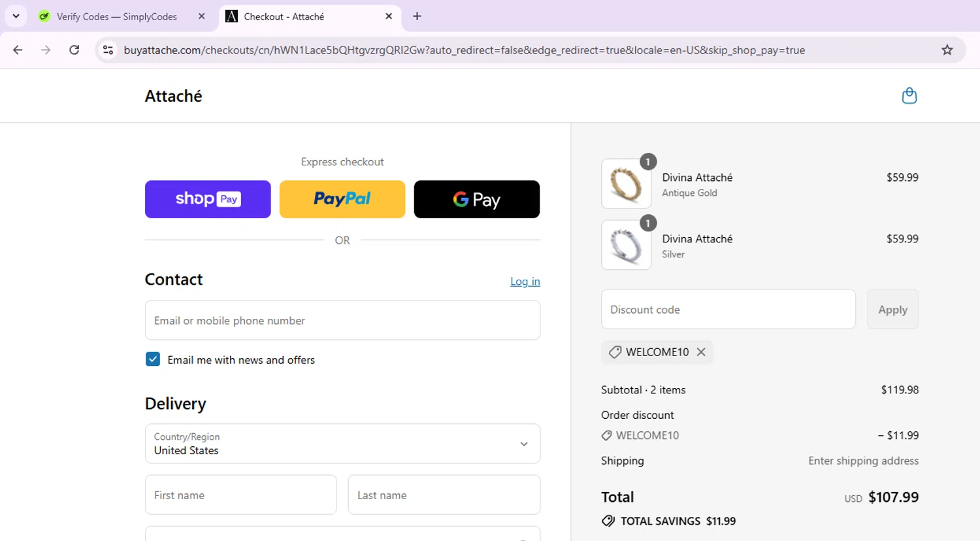Close the Checkout - Attaché tab
Viewport: 980px width, 541px height.
389,16
